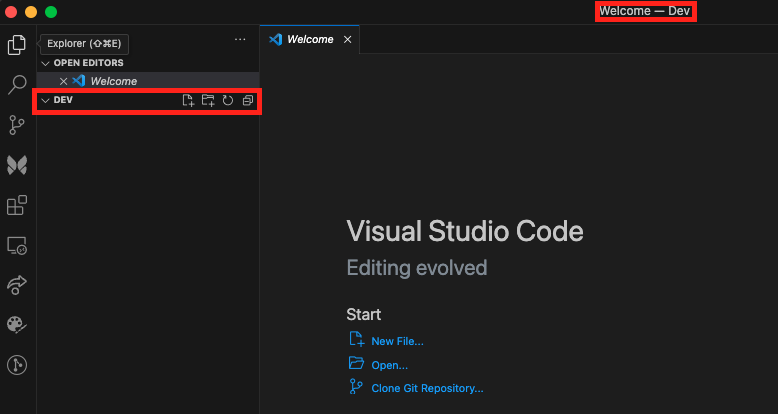Viewport: 778px width, 414px height.
Task: Click Clone Git Repository... link
Action: 427,388
